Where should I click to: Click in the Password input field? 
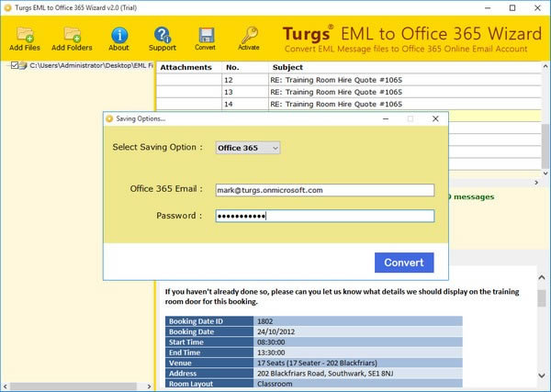323,216
